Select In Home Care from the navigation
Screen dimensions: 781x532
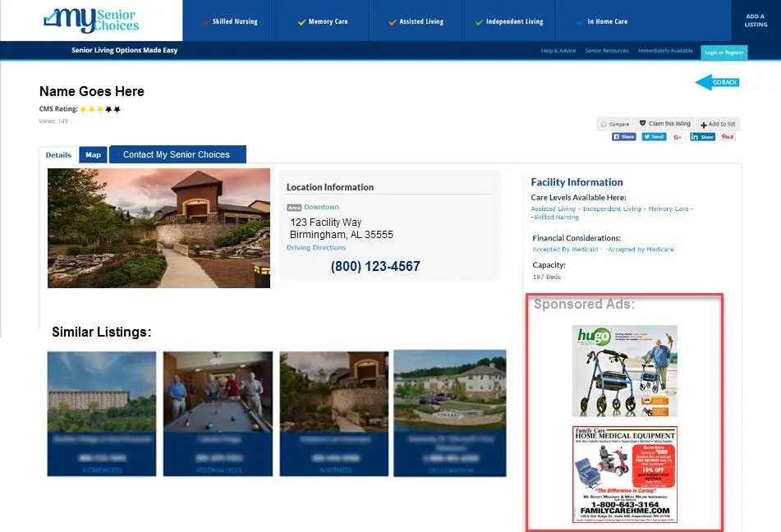(x=604, y=20)
